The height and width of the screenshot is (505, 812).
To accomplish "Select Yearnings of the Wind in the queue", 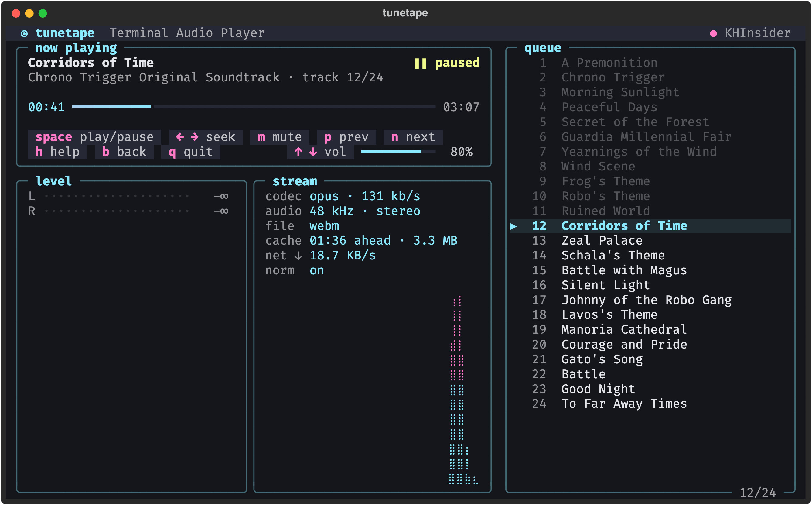I will 650,152.
